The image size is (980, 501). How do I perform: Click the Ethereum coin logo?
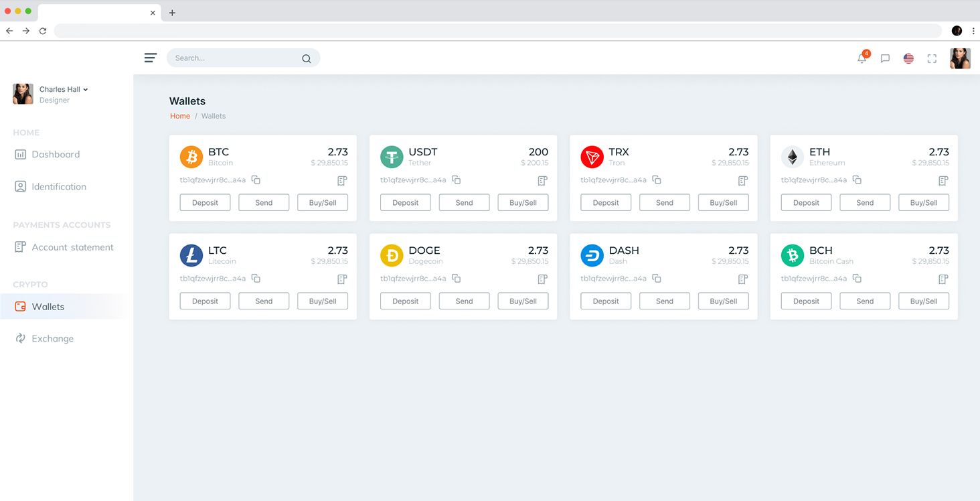click(x=793, y=157)
